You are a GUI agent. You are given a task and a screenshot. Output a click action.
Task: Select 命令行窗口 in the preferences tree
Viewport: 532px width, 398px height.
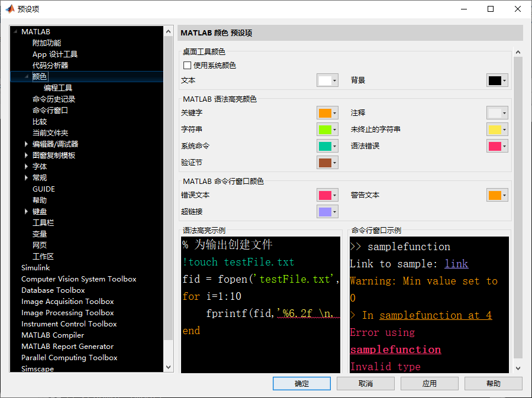pos(51,110)
